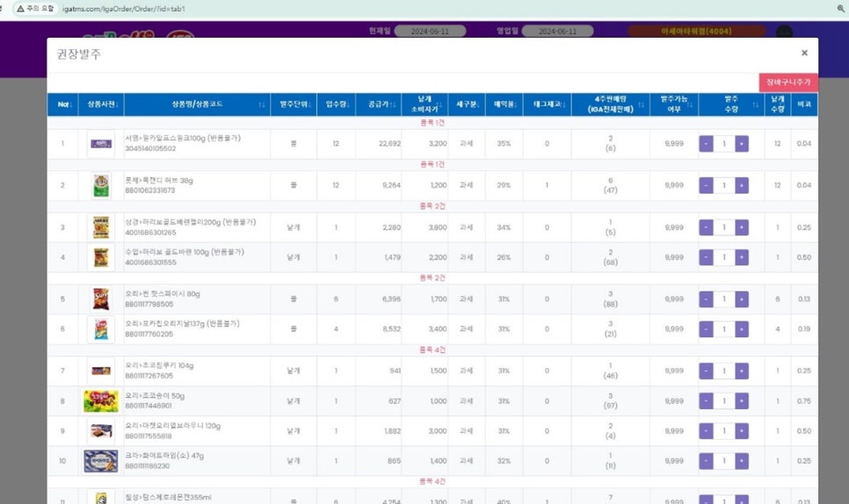Viewport: 849px width, 504px height.
Task: Sort by 입수량 column header
Action: 337,104
